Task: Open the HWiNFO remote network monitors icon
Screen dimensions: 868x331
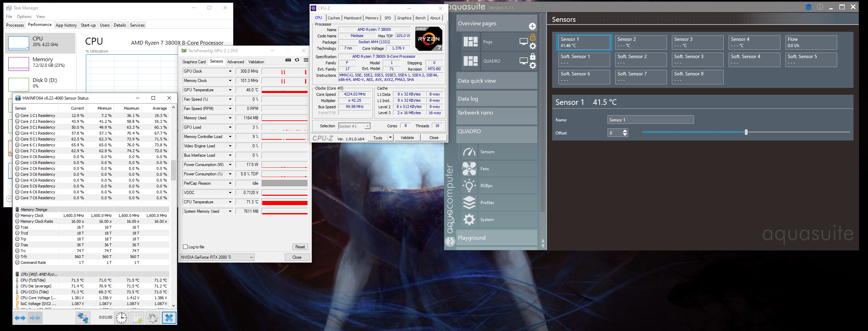Action: coord(83,318)
